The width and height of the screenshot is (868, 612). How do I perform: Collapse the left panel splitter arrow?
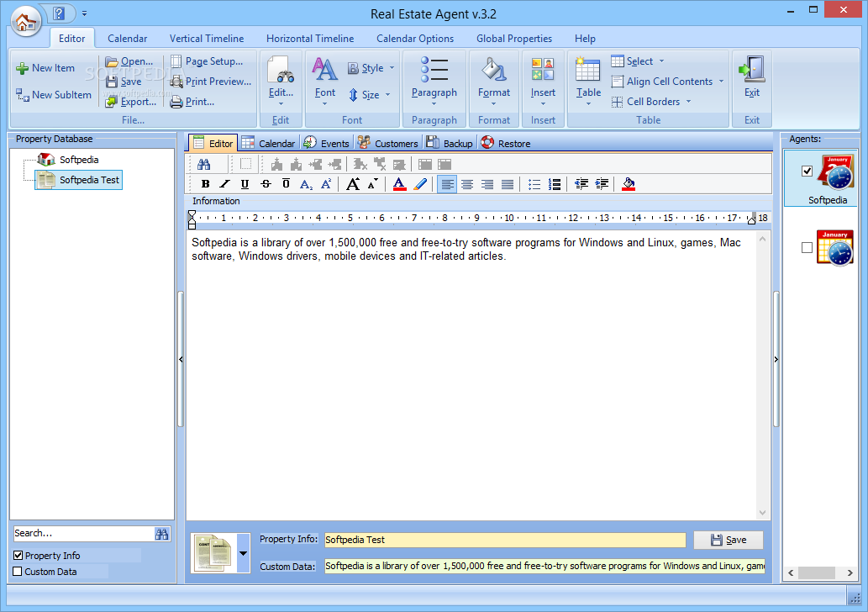[x=181, y=360]
